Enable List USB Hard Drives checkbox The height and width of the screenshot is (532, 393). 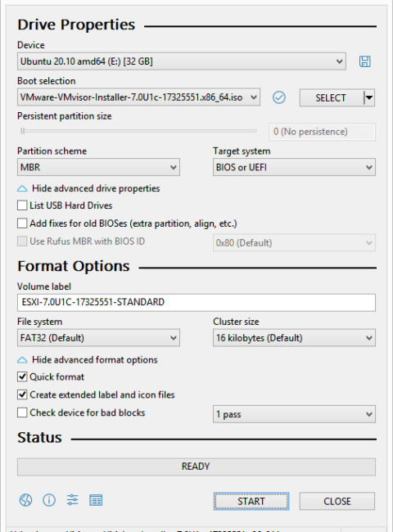point(22,205)
